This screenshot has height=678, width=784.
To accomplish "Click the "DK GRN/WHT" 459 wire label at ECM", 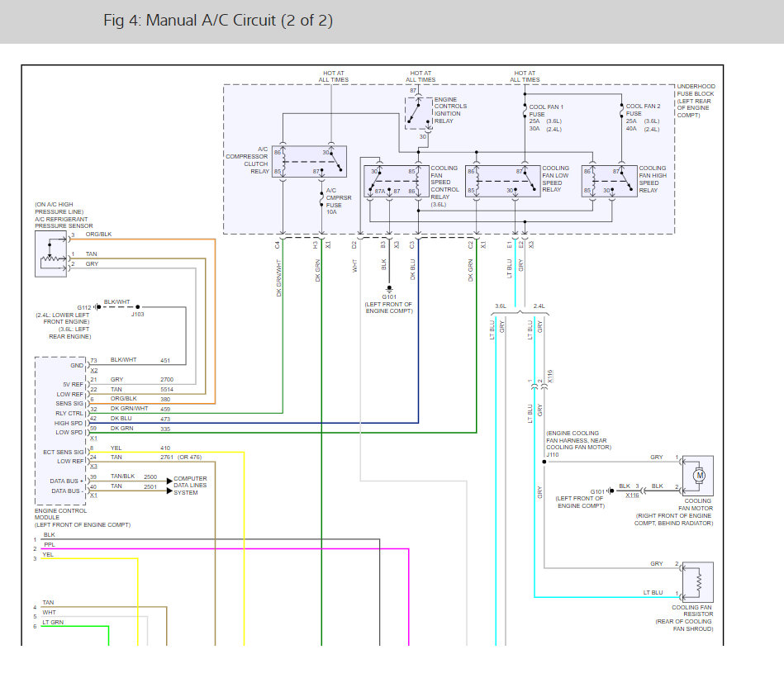I will click(x=129, y=408).
